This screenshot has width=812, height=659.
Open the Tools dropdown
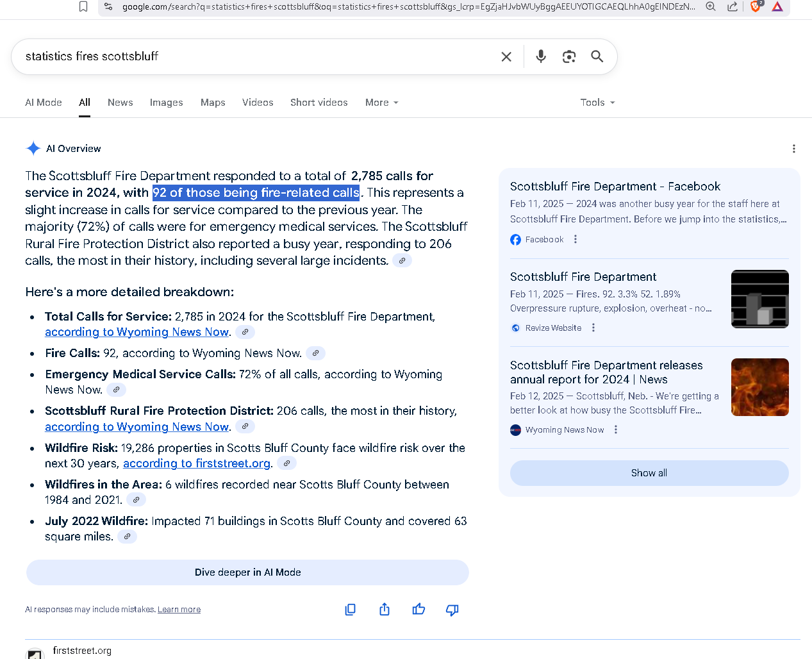[x=597, y=103]
